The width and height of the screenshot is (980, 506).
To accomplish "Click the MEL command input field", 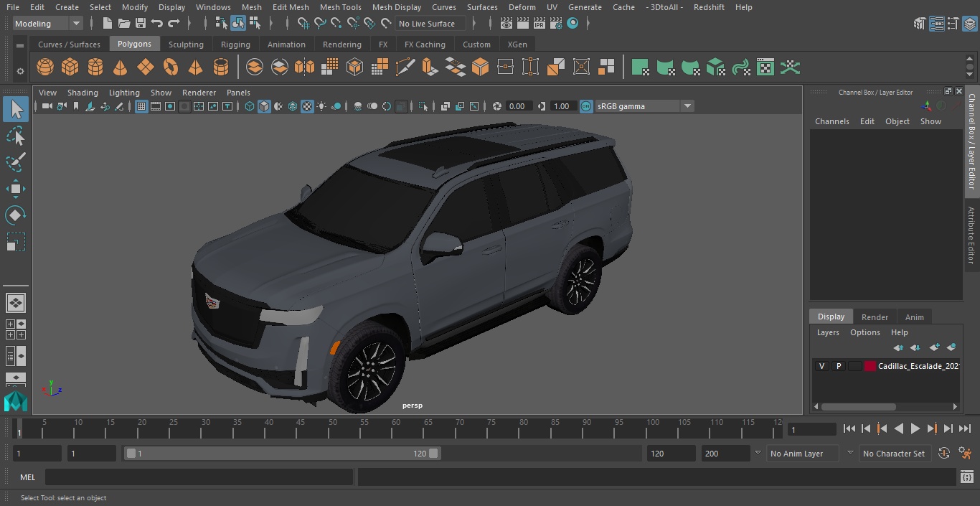I will (199, 477).
